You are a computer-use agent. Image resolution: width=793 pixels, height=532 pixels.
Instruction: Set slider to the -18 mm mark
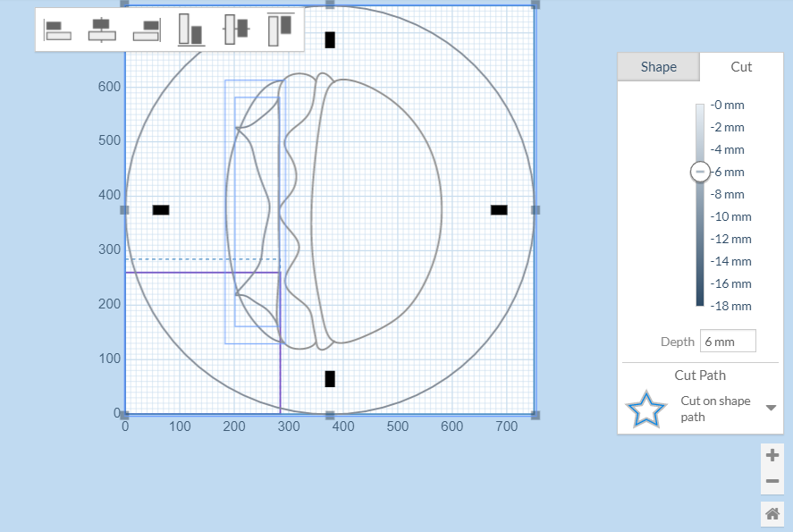pos(730,306)
